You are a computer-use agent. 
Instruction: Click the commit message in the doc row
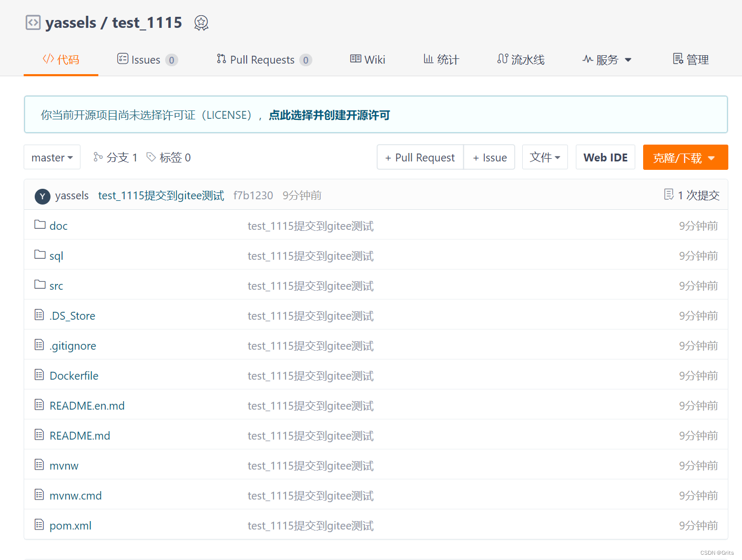(311, 226)
